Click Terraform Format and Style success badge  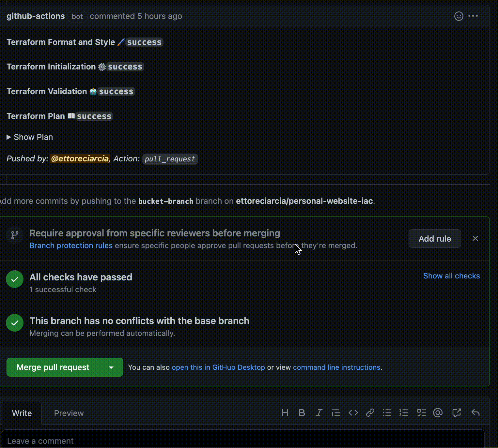(x=144, y=42)
